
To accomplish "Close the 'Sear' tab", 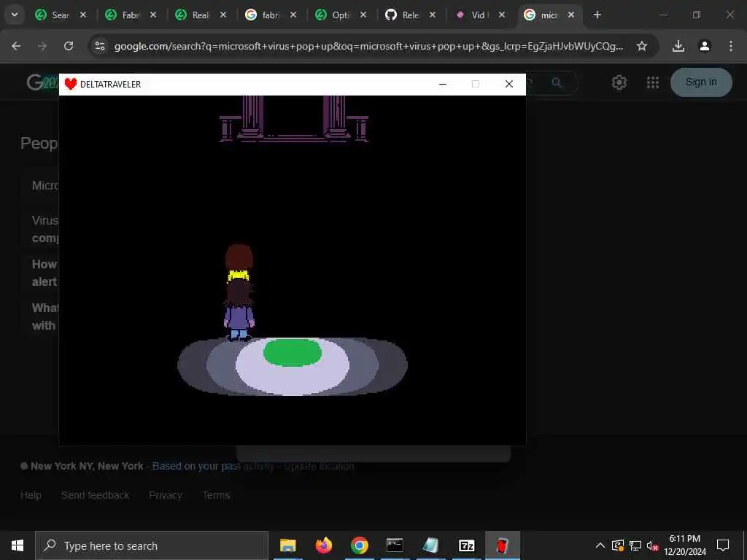I will point(83,15).
